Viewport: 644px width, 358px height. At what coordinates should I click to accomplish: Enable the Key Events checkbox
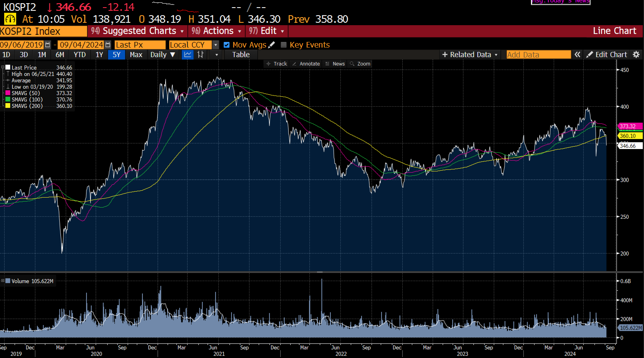pyautogui.click(x=283, y=45)
